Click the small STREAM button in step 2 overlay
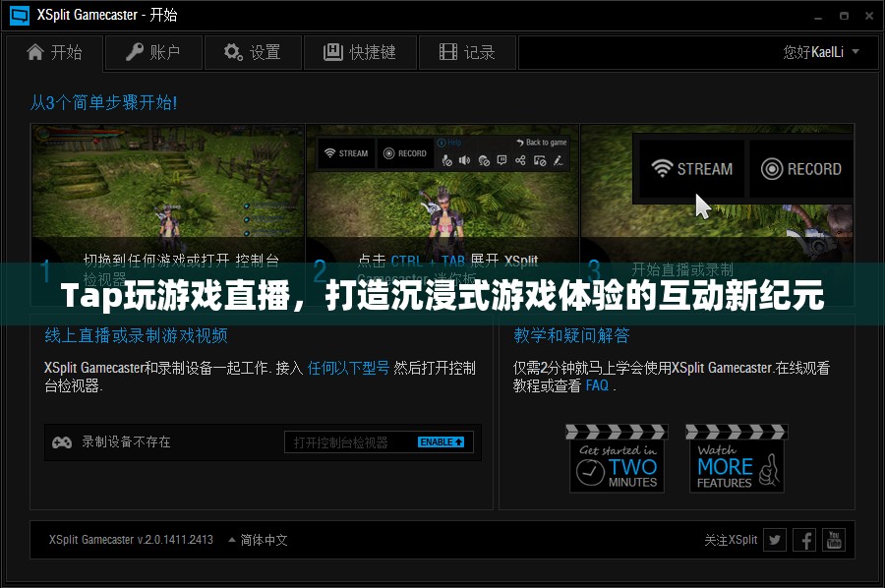The image size is (885, 588). 346,153
